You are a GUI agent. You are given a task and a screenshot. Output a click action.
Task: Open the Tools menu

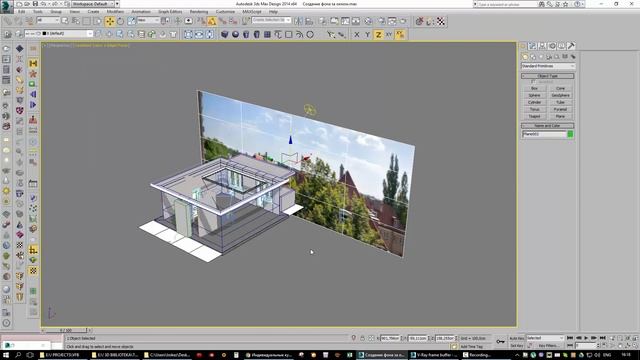pyautogui.click(x=38, y=11)
